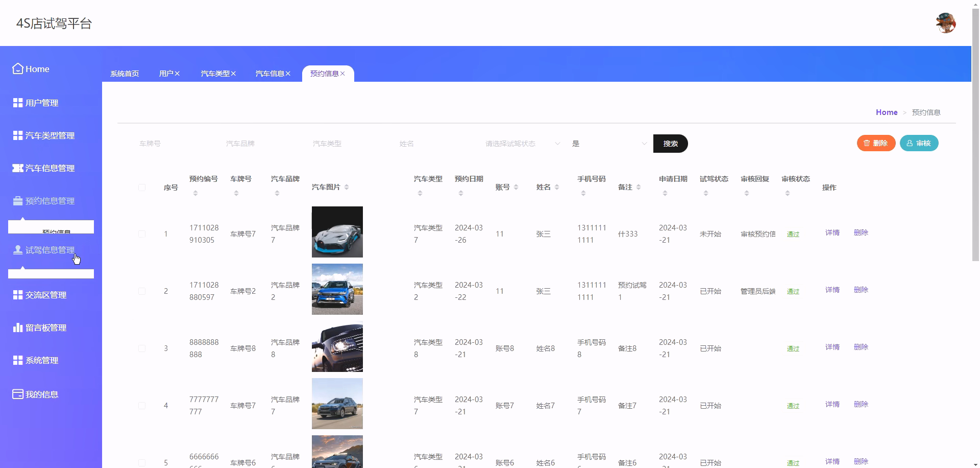Open the 汽车信息 tab
The image size is (980, 468).
point(269,73)
